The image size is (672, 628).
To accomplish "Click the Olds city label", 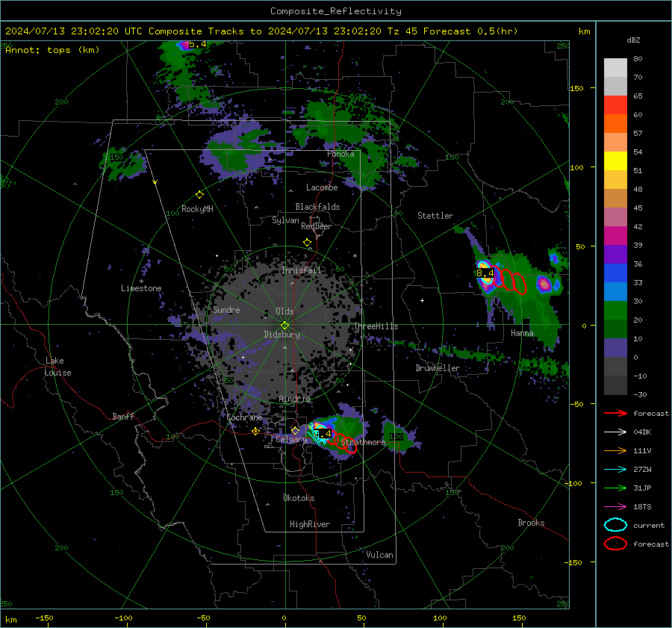I will (284, 311).
